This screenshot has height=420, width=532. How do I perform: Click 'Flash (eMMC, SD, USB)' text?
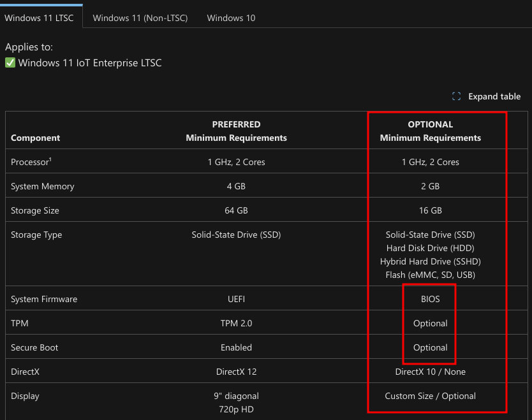(x=430, y=275)
